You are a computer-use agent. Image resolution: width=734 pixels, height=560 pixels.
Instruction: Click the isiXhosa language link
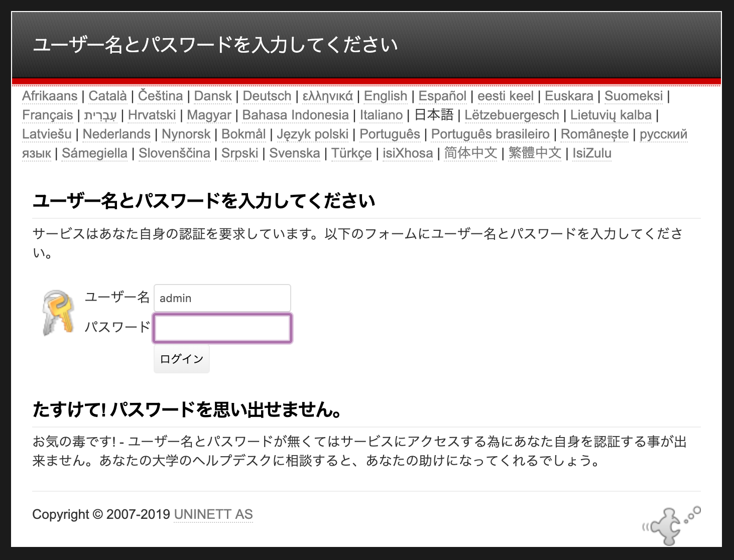tap(408, 153)
